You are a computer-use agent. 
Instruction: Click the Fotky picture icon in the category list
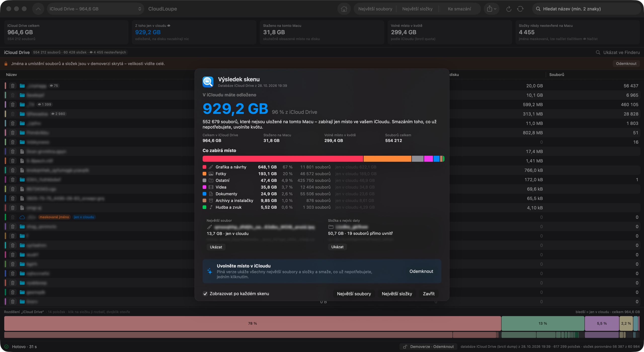point(211,174)
